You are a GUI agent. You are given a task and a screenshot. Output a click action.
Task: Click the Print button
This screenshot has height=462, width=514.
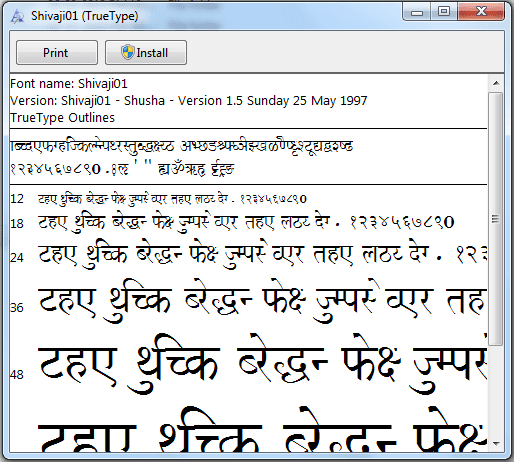click(x=57, y=53)
